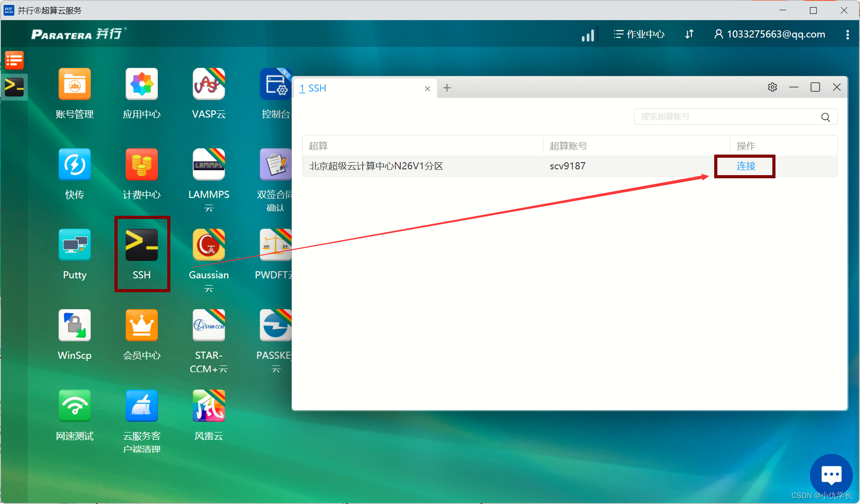Open the 作业中心 job center menu
Image resolution: width=860 pixels, height=504 pixels.
(x=639, y=34)
